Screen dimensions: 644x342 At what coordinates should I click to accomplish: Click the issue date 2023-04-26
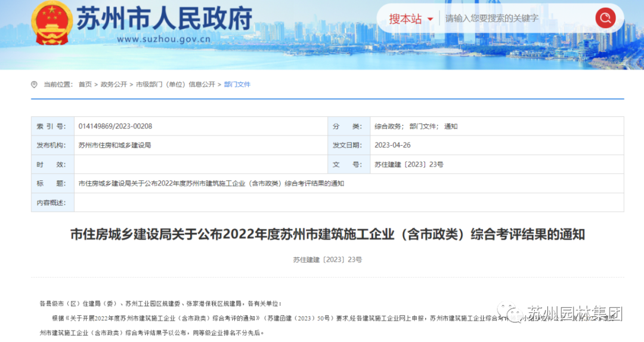click(392, 146)
